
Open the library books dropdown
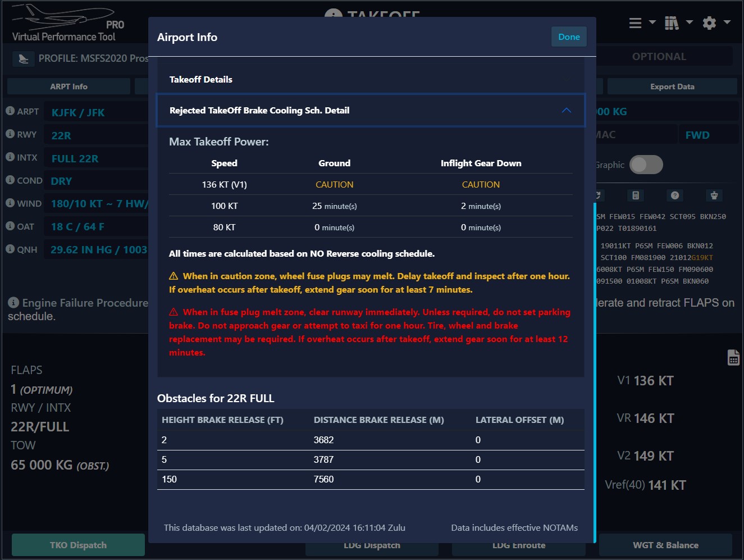point(678,23)
